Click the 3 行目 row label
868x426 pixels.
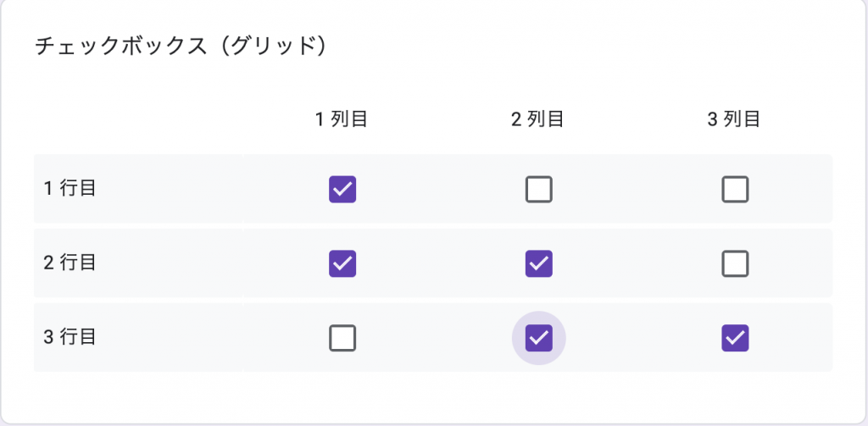pyautogui.click(x=70, y=337)
